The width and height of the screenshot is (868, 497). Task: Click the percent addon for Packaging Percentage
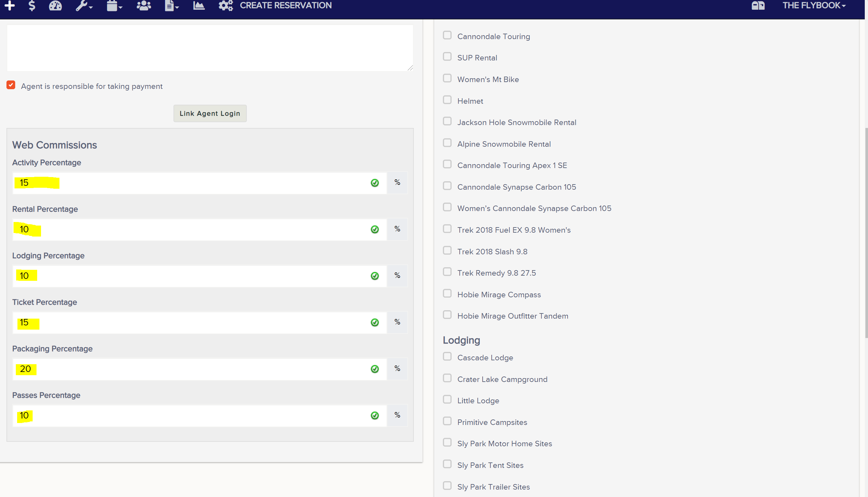[397, 369]
